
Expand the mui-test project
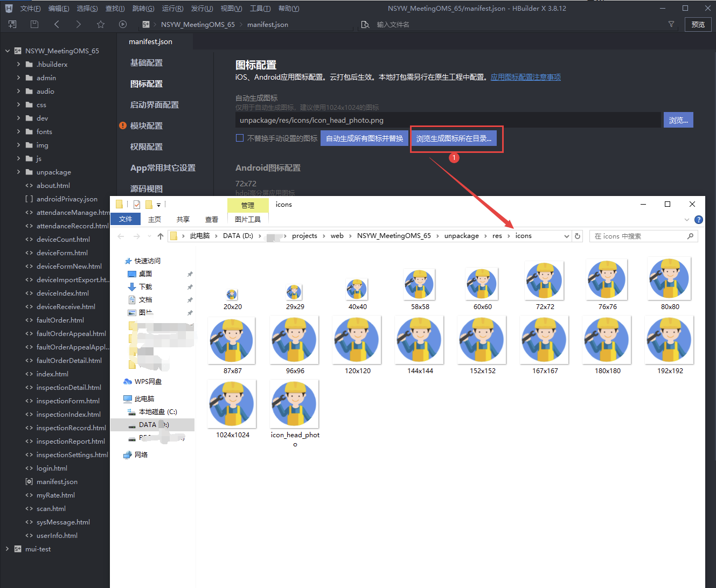point(8,549)
